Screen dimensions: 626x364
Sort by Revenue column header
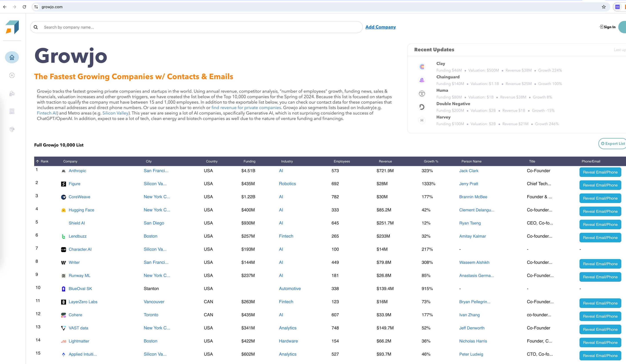coord(385,161)
